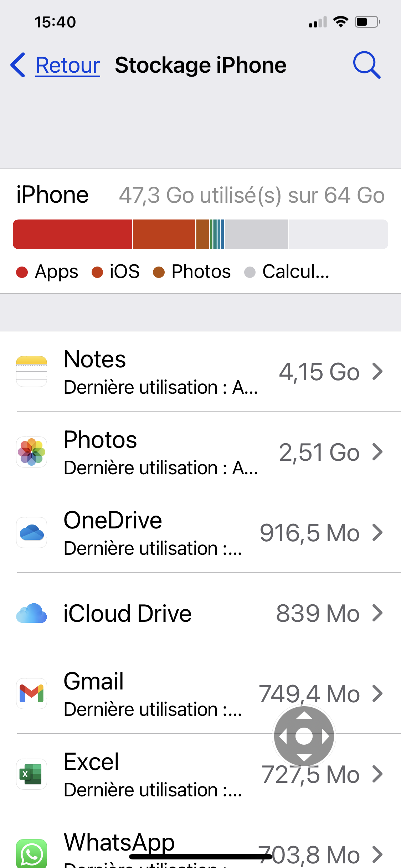Expand OneDrive storage details chevron

tap(377, 532)
